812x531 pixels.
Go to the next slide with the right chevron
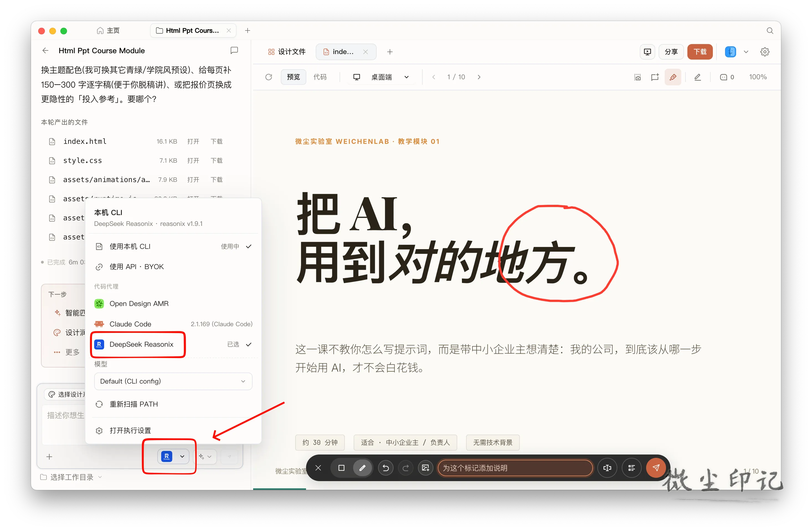[x=479, y=77]
